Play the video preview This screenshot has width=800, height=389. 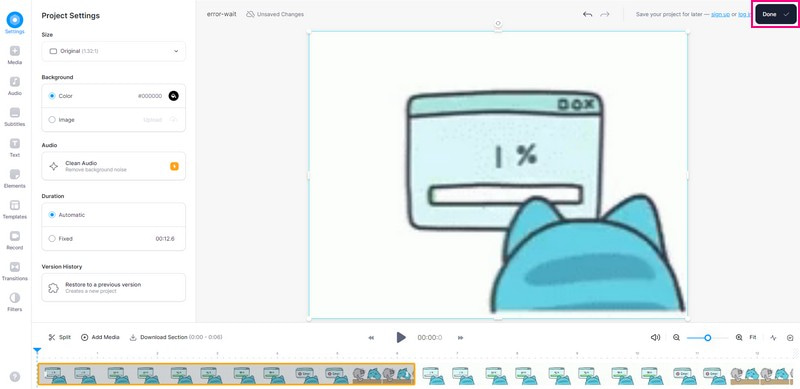tap(401, 337)
